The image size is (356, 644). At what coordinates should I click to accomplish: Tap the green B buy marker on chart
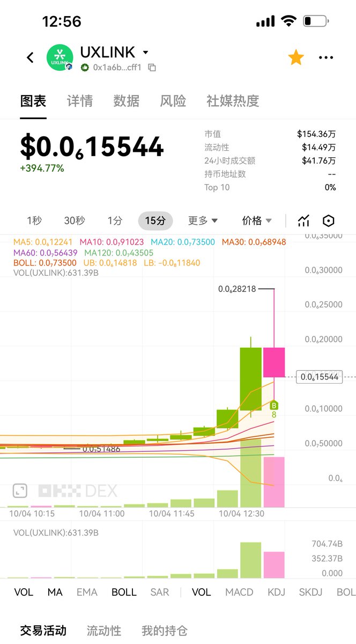pos(274,405)
